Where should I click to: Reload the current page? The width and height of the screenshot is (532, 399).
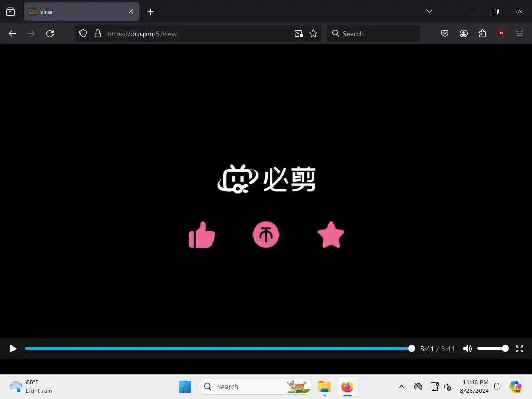tap(50, 34)
